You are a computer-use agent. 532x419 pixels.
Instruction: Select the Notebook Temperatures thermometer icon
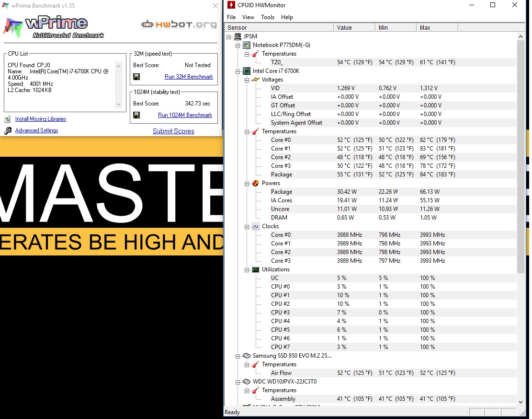(256, 54)
